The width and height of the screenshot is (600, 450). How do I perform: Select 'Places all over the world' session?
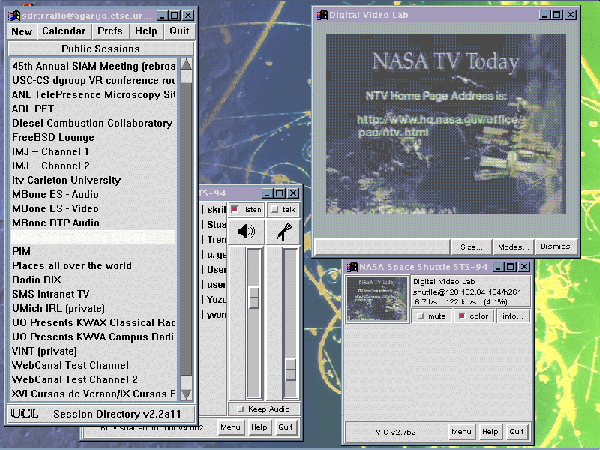tap(72, 266)
